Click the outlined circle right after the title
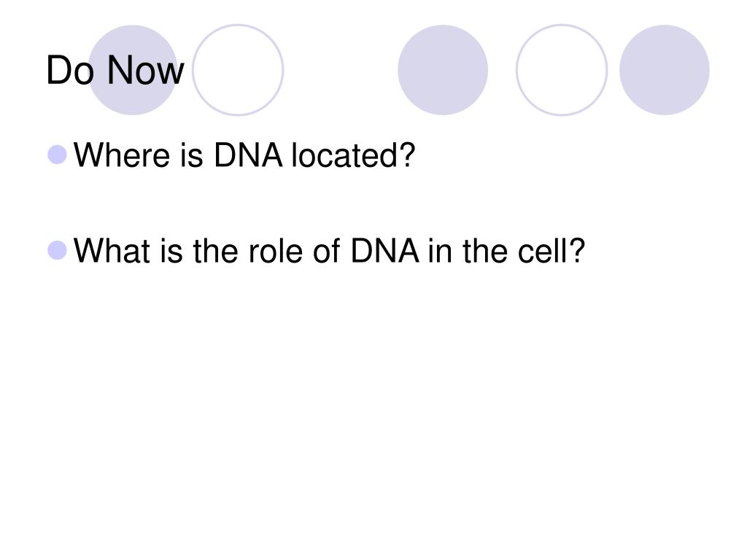Viewport: 747px width, 560px height. 238,70
